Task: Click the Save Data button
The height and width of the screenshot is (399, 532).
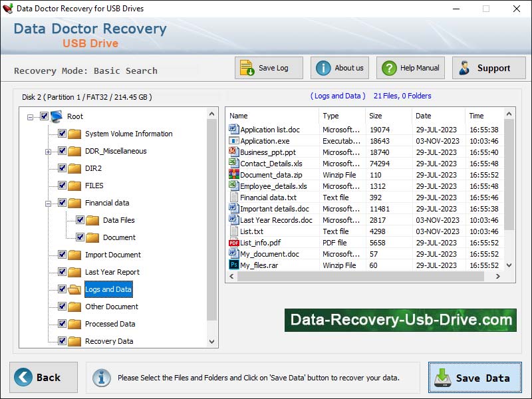Action: 474,378
